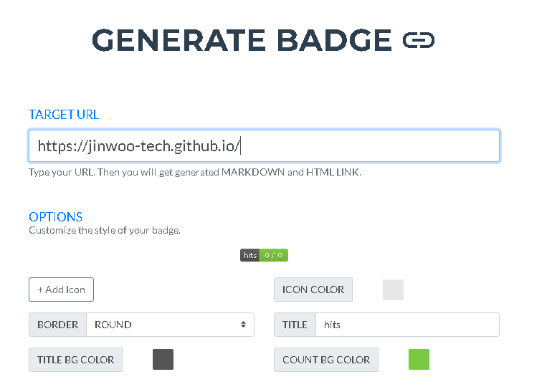Viewport: 547px width, 392px height.
Task: Pick the green Count BG Color swatch
Action: (419, 359)
